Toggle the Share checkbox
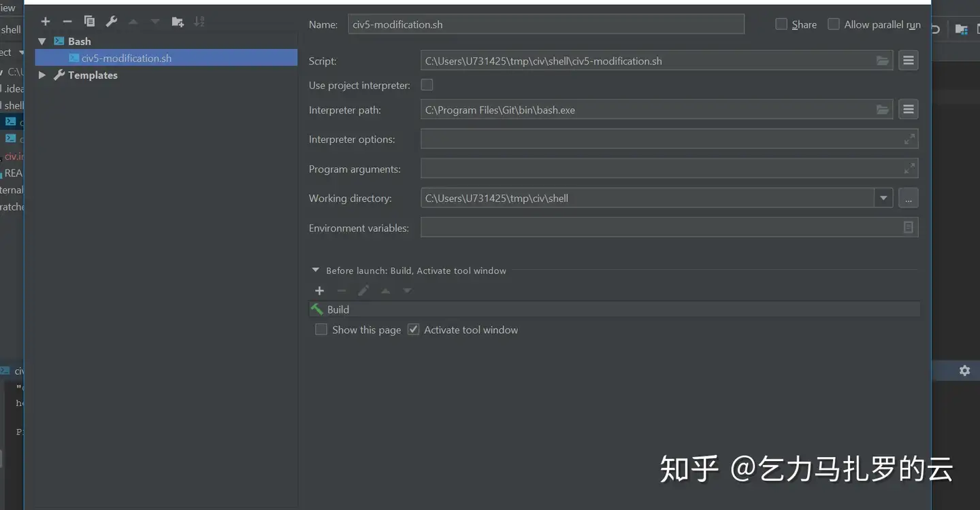980x510 pixels. 781,24
